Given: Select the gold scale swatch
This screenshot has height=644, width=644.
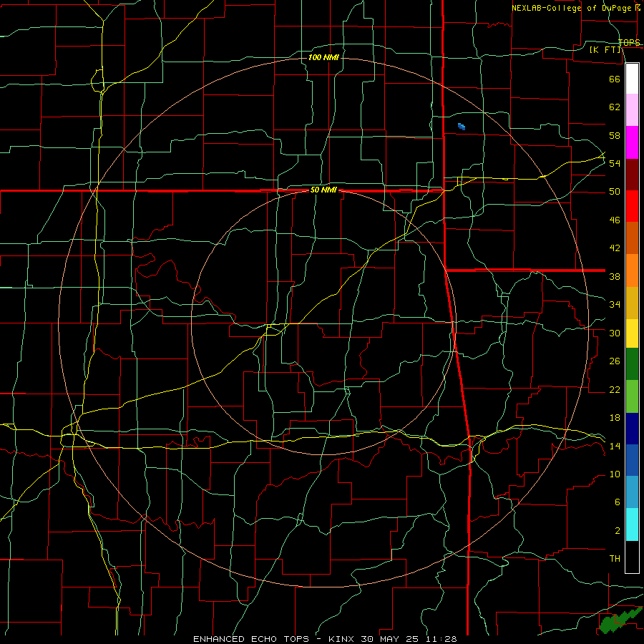Looking at the screenshot, I should (x=632, y=303).
